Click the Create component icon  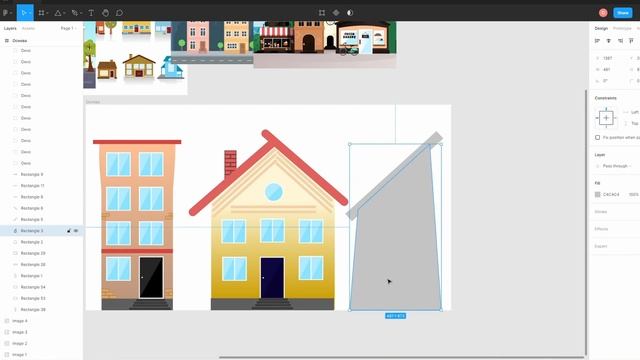pos(336,13)
